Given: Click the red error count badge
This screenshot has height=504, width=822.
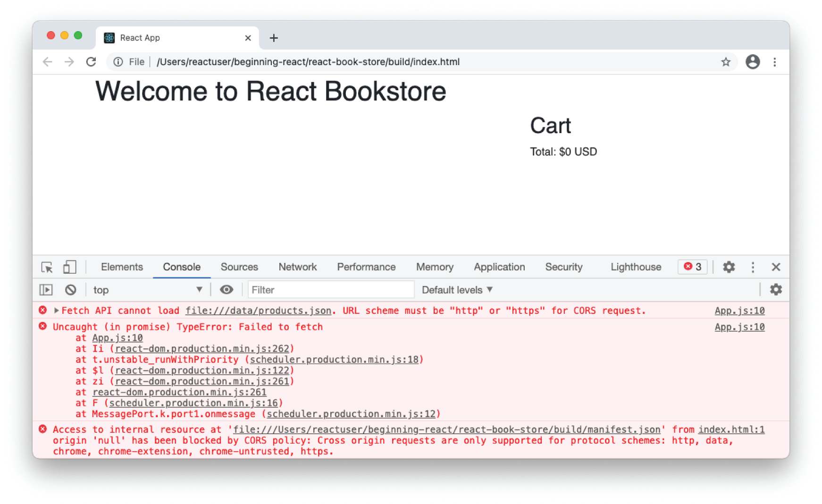Looking at the screenshot, I should [x=692, y=267].
